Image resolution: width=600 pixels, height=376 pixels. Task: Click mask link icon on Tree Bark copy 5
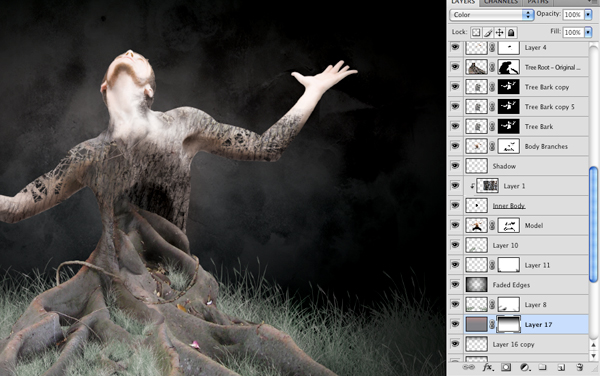click(492, 107)
